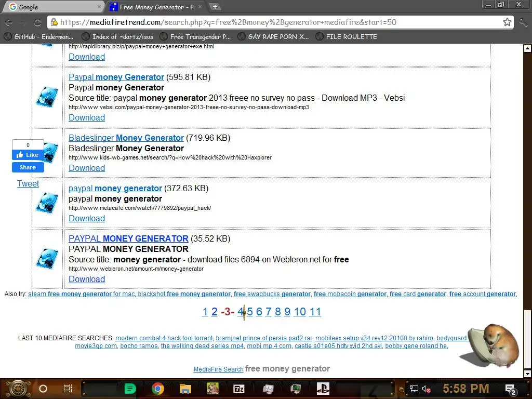Screen dimensions: 532x399
Task: Click Download under the rapidlibrary.biz result
Action: pyautogui.click(x=87, y=57)
